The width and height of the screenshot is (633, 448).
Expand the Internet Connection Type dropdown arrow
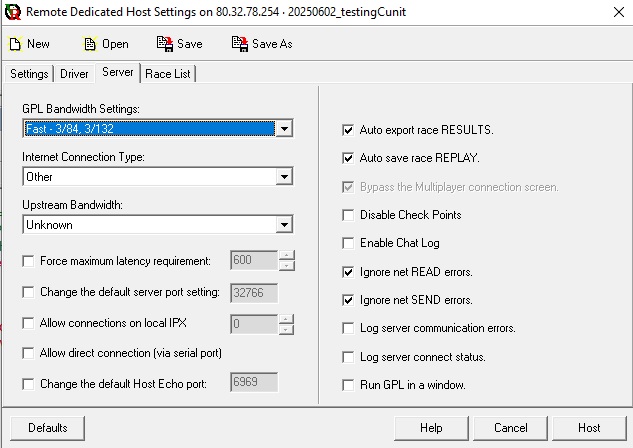pos(284,177)
